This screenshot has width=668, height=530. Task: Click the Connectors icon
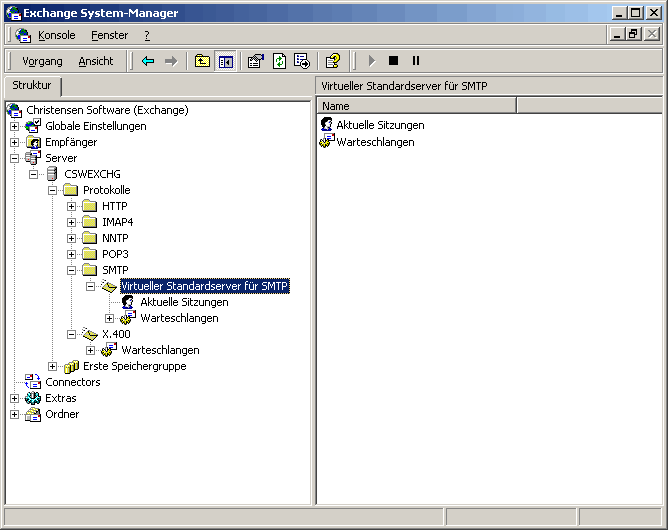coord(33,382)
